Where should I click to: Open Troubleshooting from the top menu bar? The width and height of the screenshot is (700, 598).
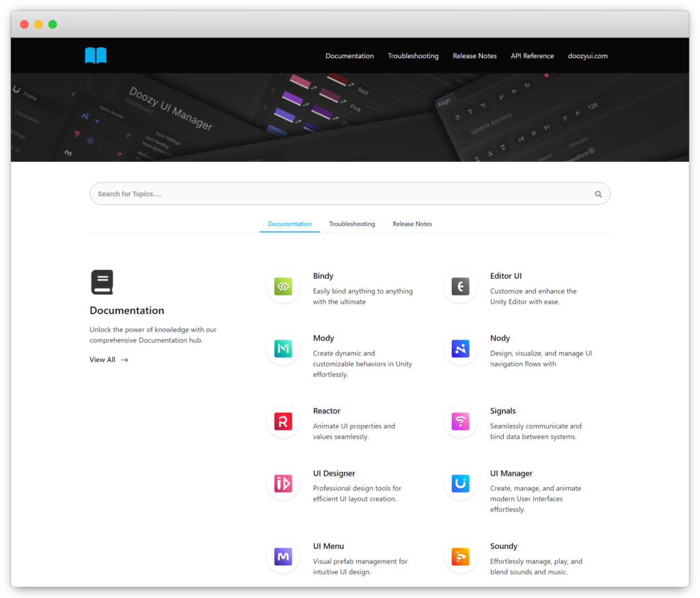click(x=413, y=55)
